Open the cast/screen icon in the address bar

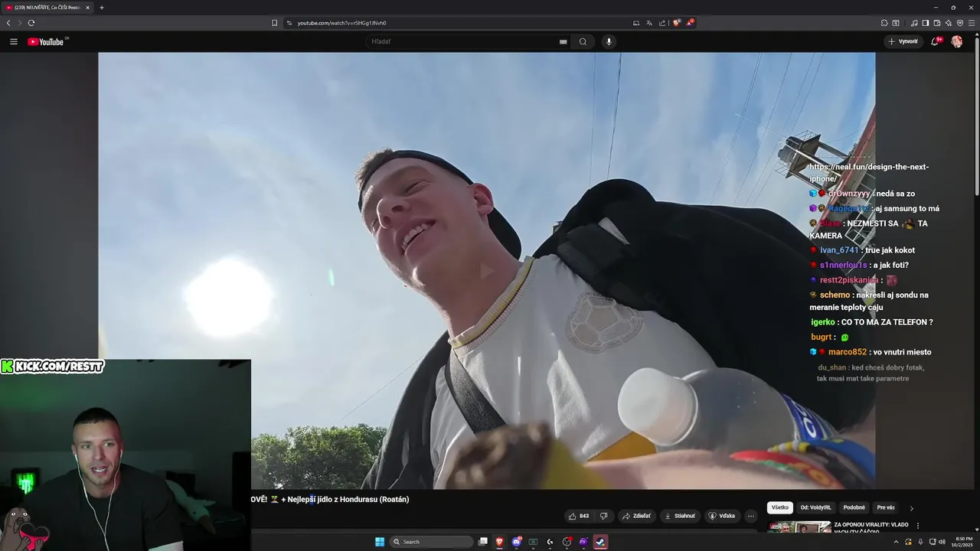pyautogui.click(x=636, y=23)
